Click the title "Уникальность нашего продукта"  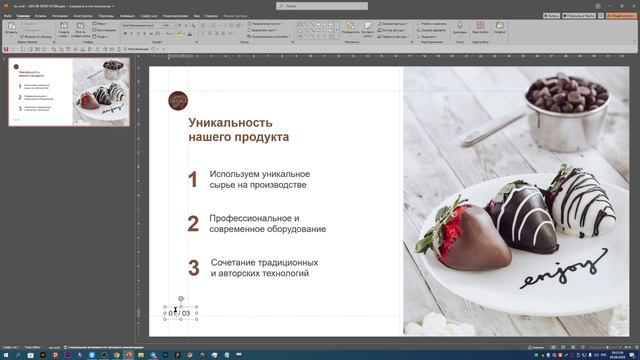pos(238,129)
